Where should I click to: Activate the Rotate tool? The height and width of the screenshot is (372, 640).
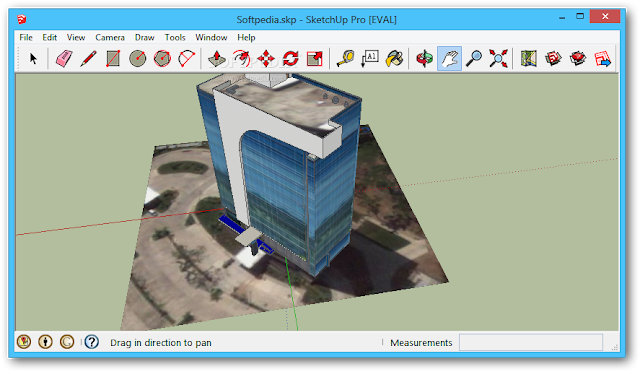(290, 59)
